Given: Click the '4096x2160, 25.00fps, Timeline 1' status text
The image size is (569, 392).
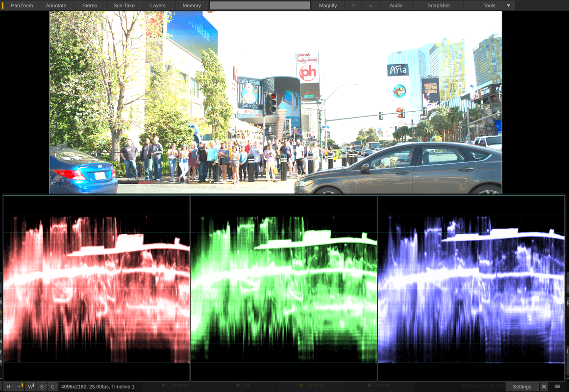Looking at the screenshot, I should [x=98, y=387].
